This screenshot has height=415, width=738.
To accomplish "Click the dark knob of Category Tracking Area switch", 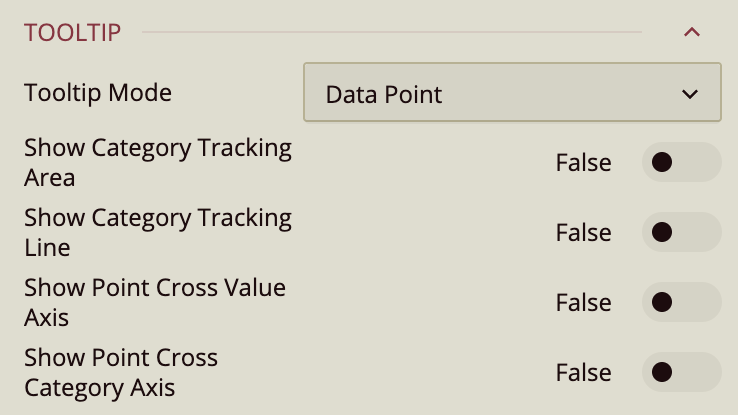I will pyautogui.click(x=660, y=162).
